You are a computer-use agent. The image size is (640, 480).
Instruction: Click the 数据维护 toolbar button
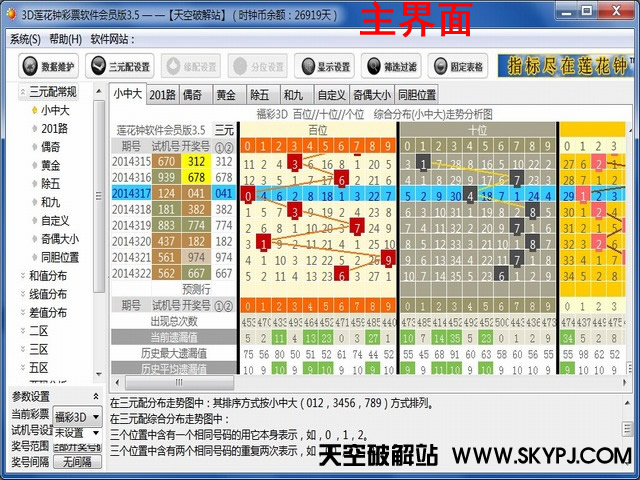pyautogui.click(x=50, y=67)
